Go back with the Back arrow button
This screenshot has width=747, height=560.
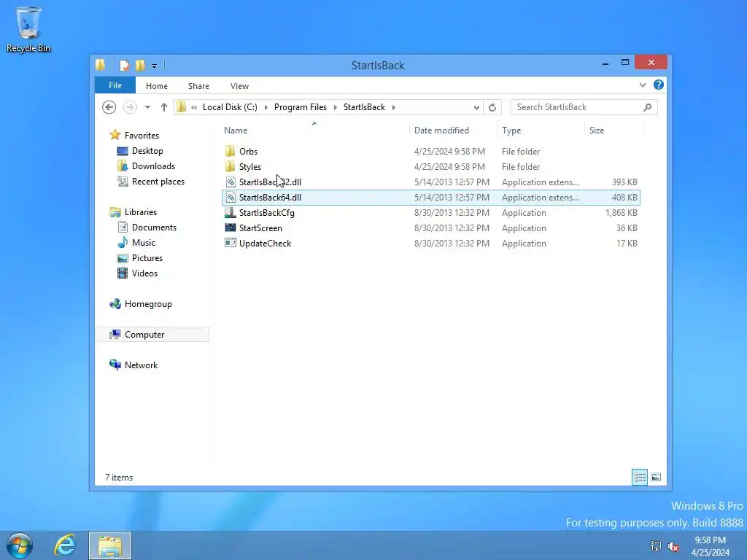tap(109, 107)
